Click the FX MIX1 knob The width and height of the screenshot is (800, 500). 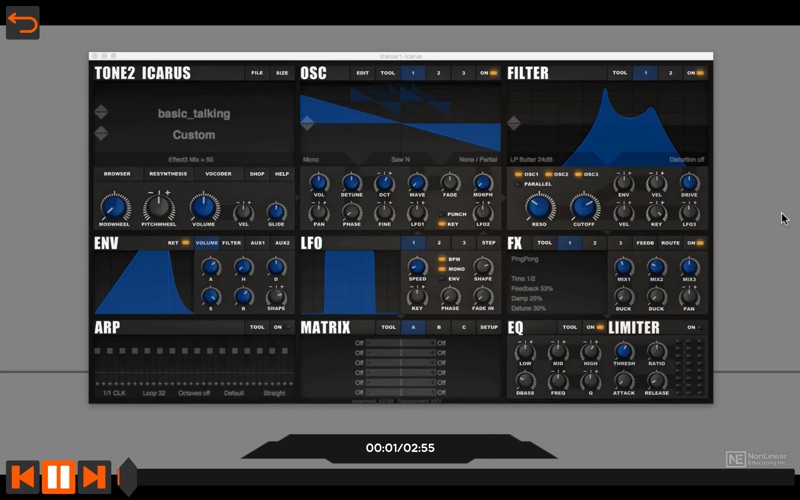(623, 267)
